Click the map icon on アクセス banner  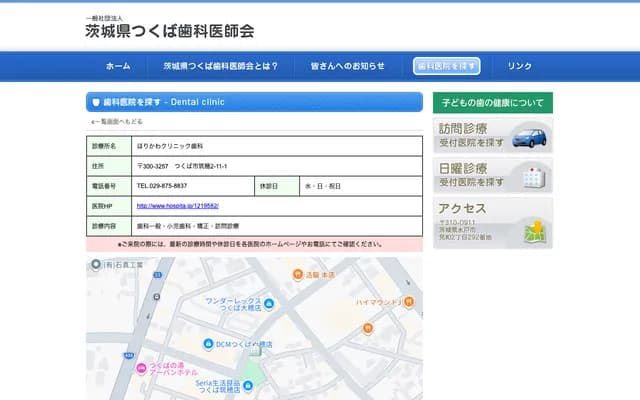tap(535, 232)
